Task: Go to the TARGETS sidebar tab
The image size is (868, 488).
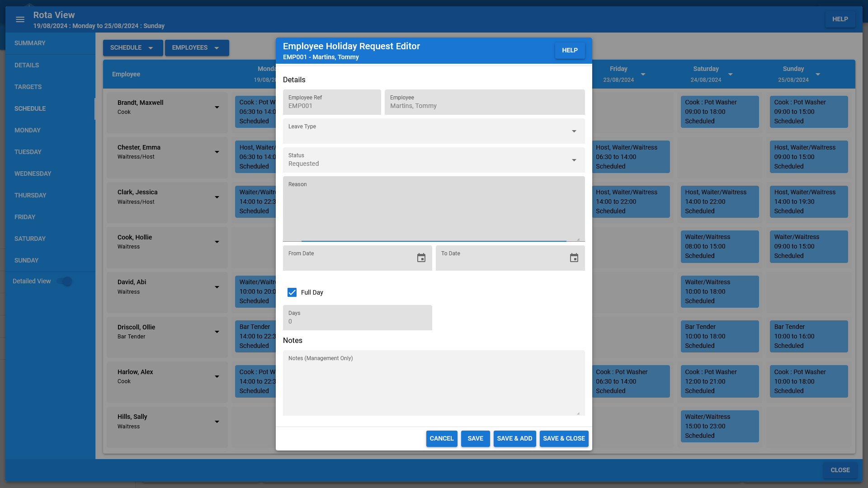Action: click(x=50, y=87)
